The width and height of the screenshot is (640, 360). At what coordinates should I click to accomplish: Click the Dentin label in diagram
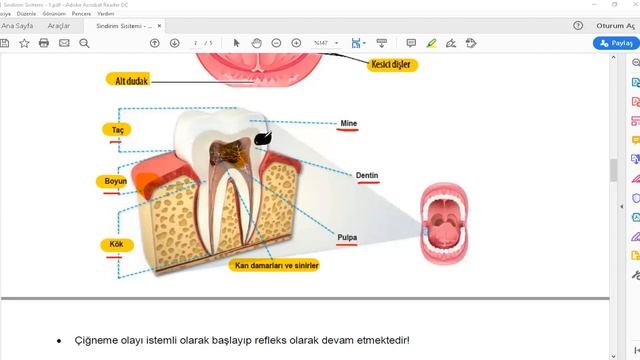(x=367, y=176)
